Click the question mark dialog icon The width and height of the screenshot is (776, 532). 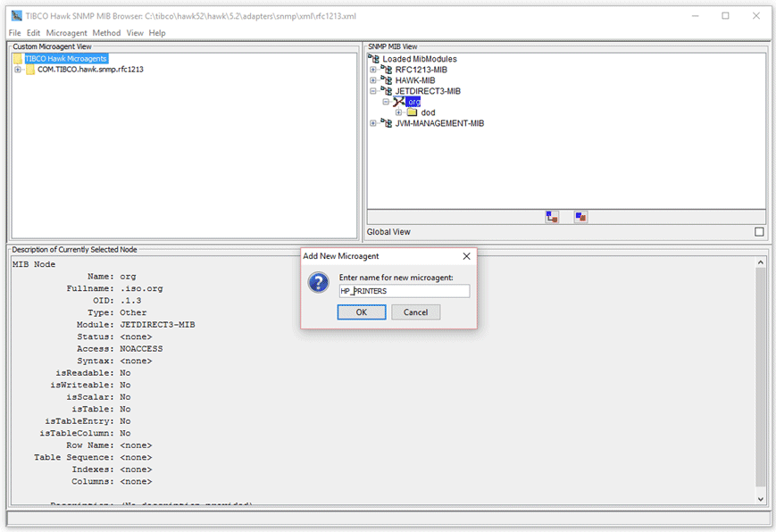click(x=318, y=283)
